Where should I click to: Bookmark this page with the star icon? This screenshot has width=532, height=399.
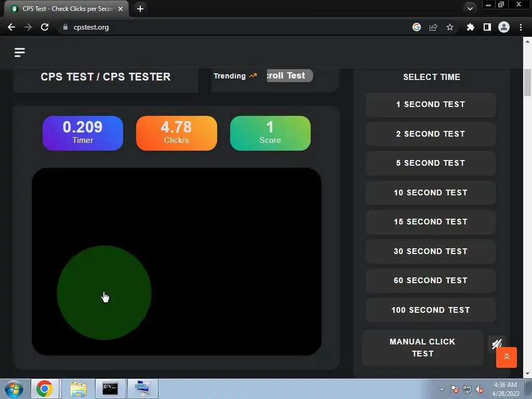(450, 27)
